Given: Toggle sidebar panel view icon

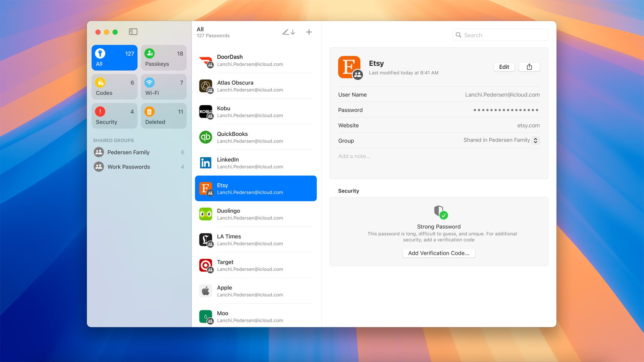Looking at the screenshot, I should click(x=133, y=32).
